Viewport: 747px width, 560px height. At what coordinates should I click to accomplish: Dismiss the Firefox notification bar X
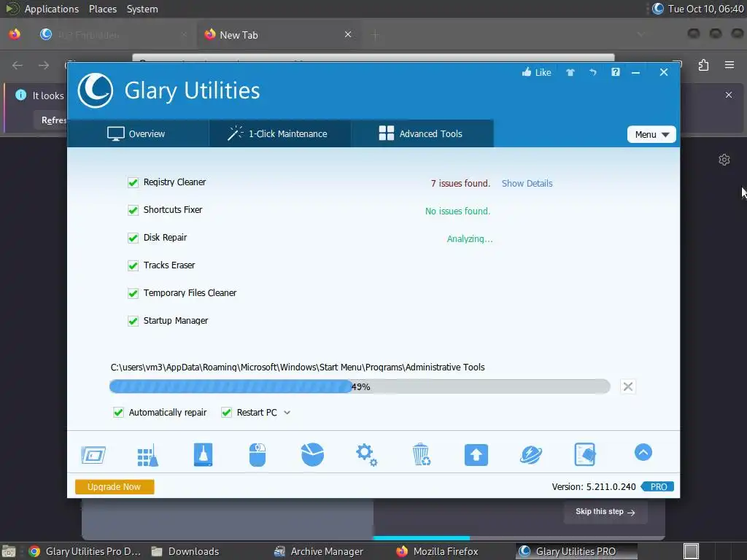pyautogui.click(x=729, y=95)
